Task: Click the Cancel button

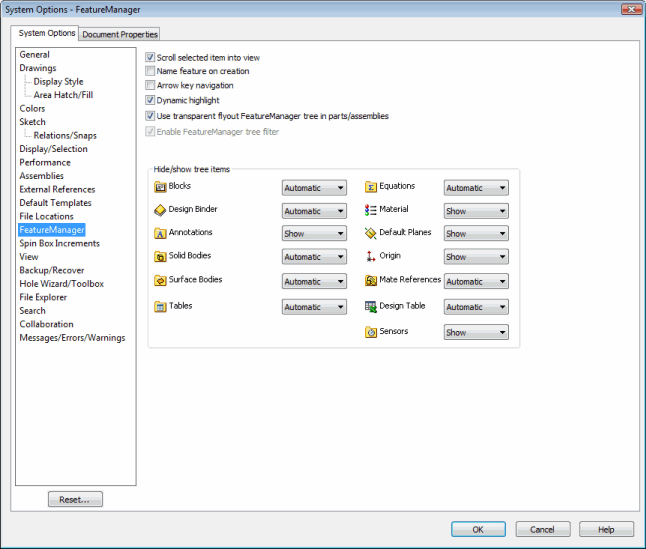Action: click(x=543, y=529)
